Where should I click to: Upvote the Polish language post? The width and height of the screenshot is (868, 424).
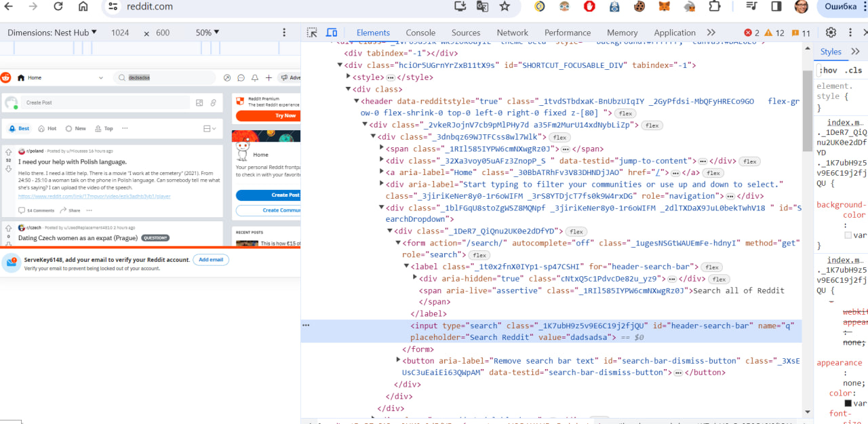pyautogui.click(x=9, y=153)
